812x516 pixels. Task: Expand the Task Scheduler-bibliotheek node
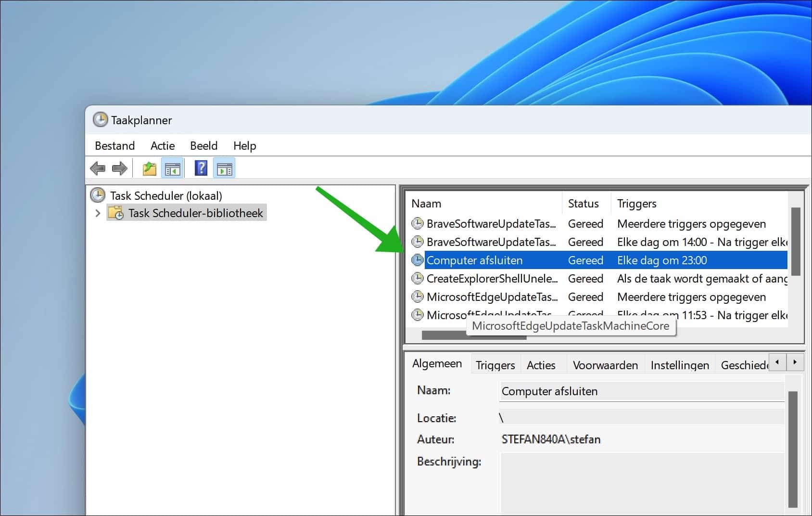98,213
